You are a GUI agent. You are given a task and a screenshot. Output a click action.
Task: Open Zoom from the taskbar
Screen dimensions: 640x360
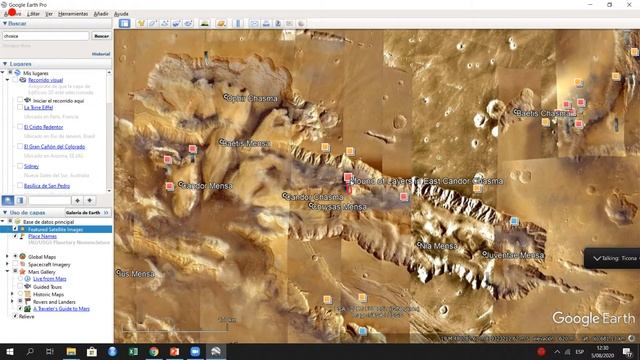[x=195, y=351]
